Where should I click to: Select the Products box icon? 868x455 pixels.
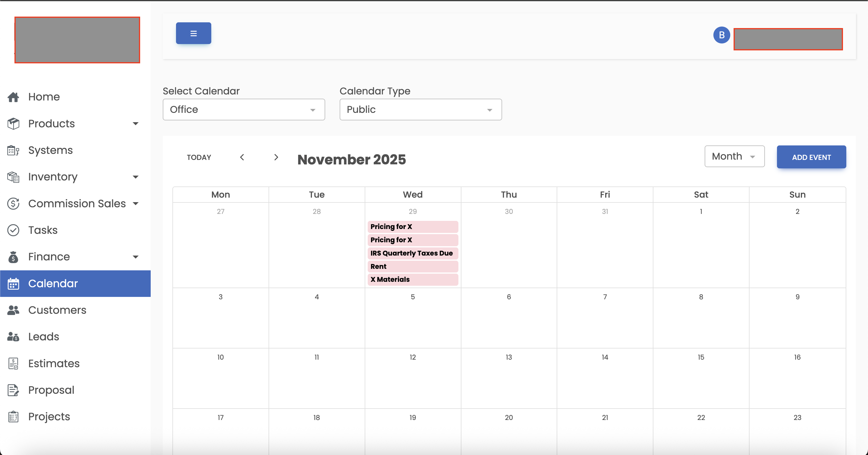[x=13, y=123]
